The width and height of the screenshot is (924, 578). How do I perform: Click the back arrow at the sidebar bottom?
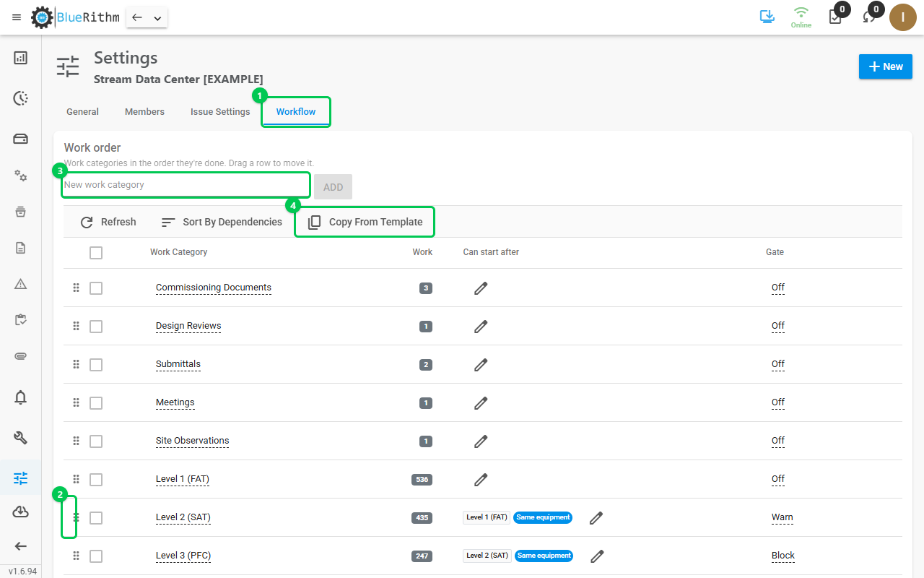coord(21,546)
